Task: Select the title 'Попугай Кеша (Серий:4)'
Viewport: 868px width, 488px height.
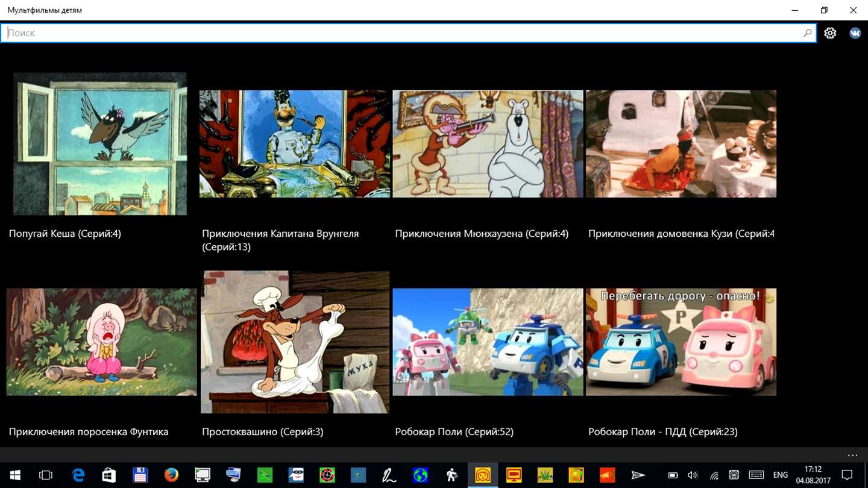Action: [x=65, y=234]
